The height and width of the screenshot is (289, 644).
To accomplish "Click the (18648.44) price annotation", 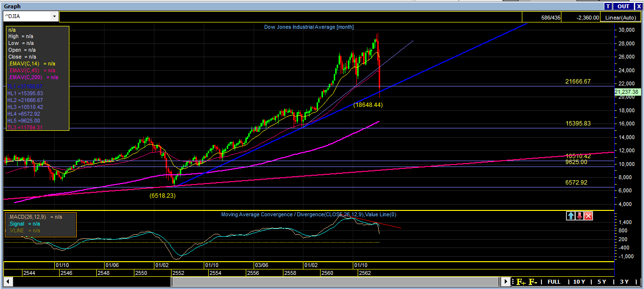I will [367, 105].
